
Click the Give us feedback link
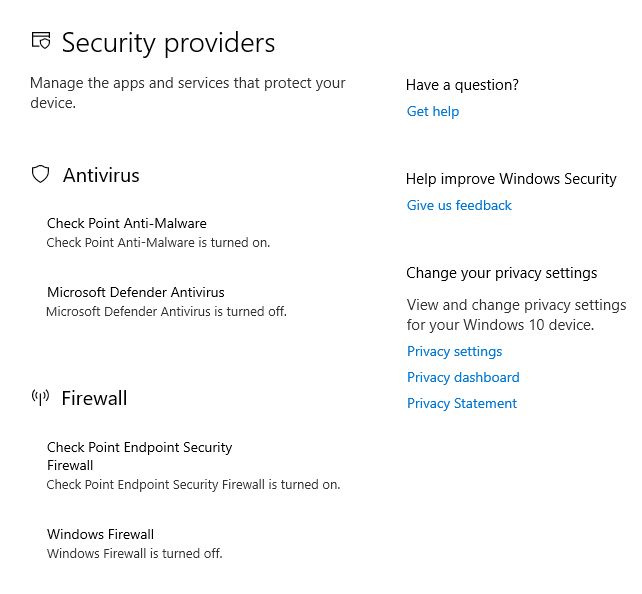[x=459, y=205]
